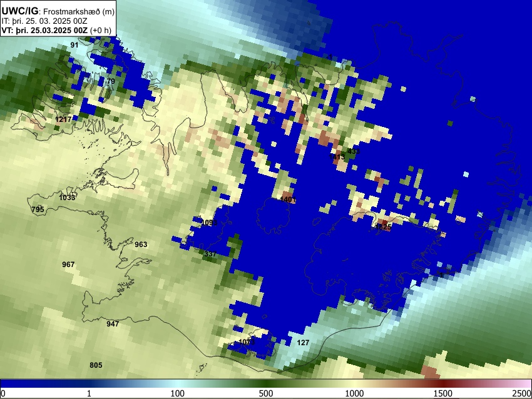Click the 1401 value label
This screenshot has width=532, height=399.
(x=288, y=199)
